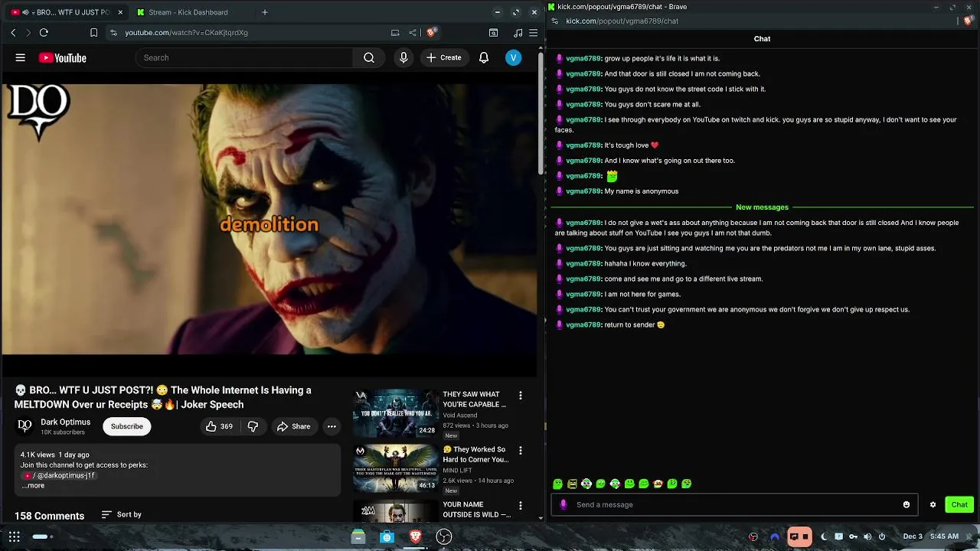Open the YouTube notifications bell
Image resolution: width=980 pixels, height=551 pixels.
click(484, 57)
